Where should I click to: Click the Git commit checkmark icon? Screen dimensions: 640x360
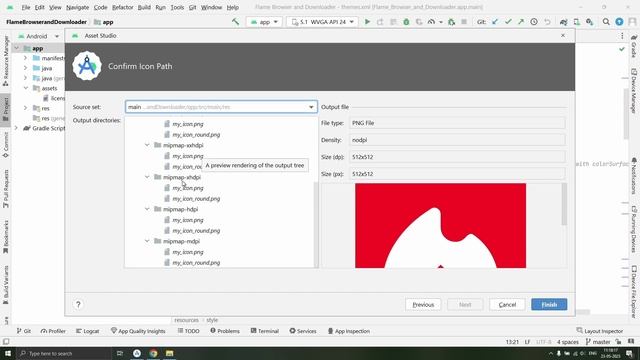[x=508, y=22]
